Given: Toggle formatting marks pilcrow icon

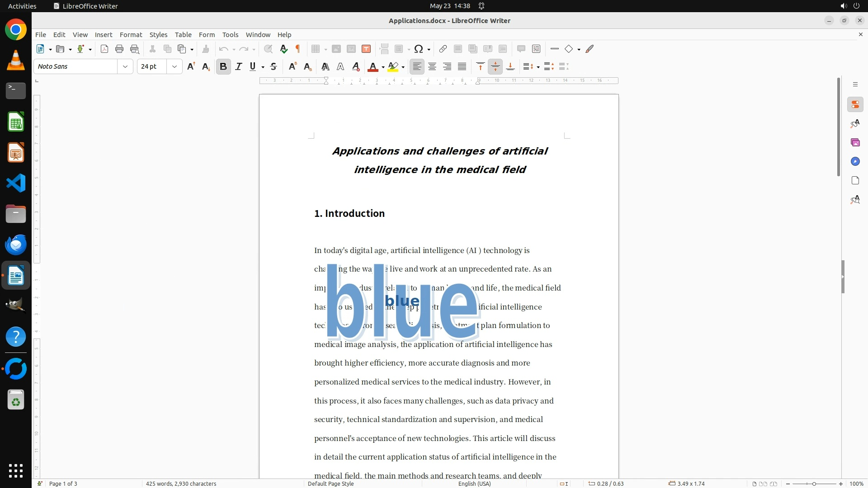Looking at the screenshot, I should pyautogui.click(x=298, y=49).
